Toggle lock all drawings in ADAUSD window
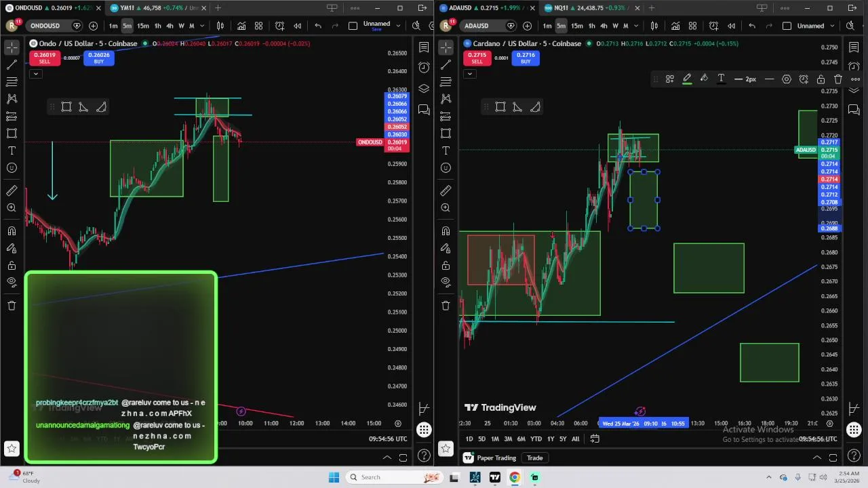 tap(446, 266)
